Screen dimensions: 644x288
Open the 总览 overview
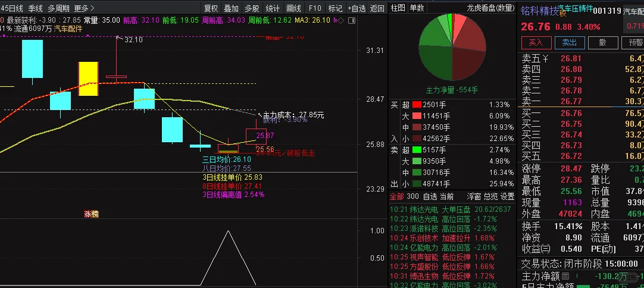490,196
